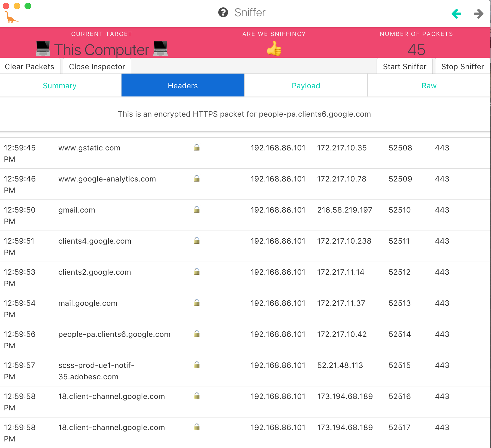Click lock icon in port 52516 row
This screenshot has width=491, height=448.
coord(197,396)
